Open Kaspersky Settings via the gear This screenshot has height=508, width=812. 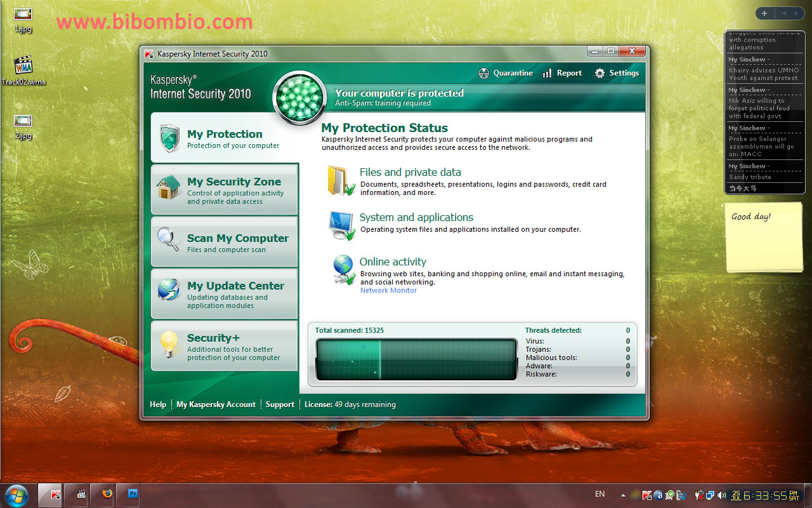coord(617,73)
